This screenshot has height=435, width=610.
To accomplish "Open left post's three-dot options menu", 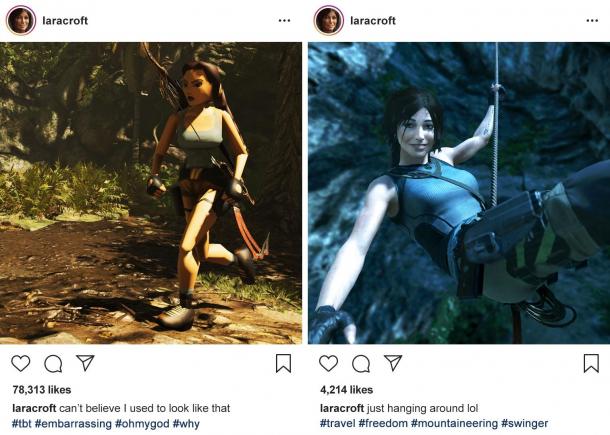I will [x=284, y=21].
